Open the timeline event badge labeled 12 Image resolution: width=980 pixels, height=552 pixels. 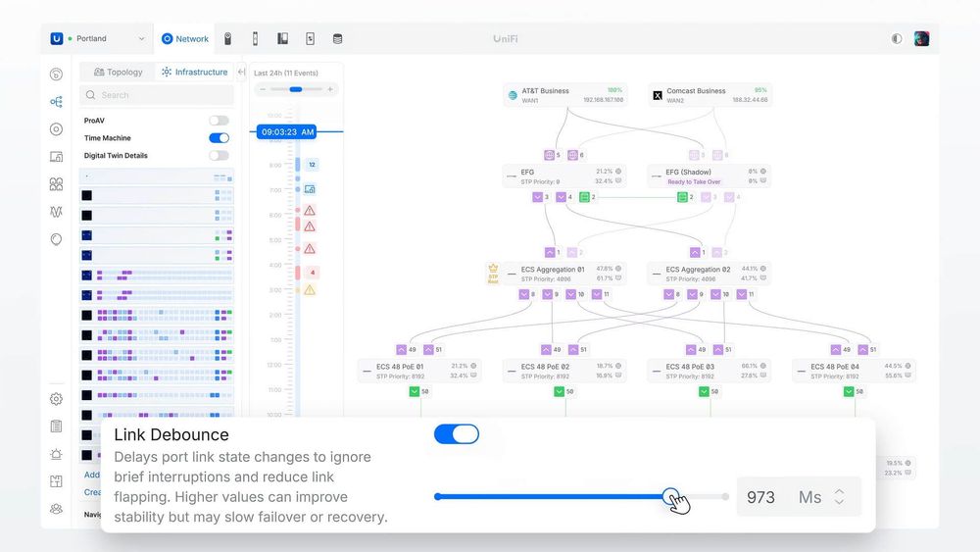coord(312,165)
